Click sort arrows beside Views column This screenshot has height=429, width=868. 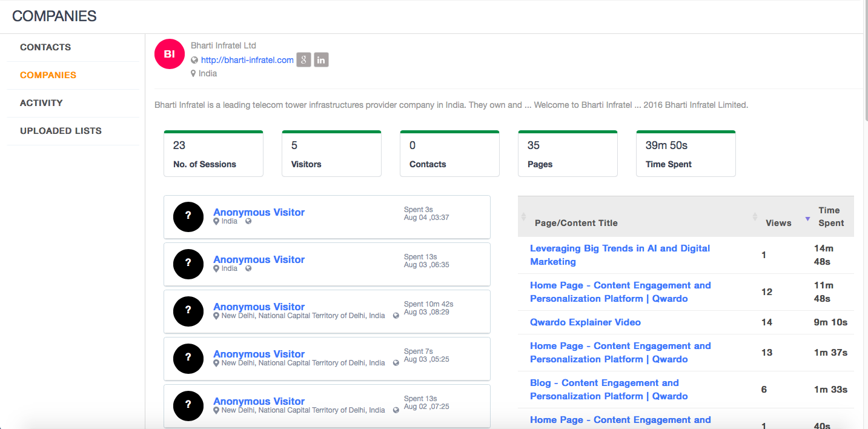[755, 216]
